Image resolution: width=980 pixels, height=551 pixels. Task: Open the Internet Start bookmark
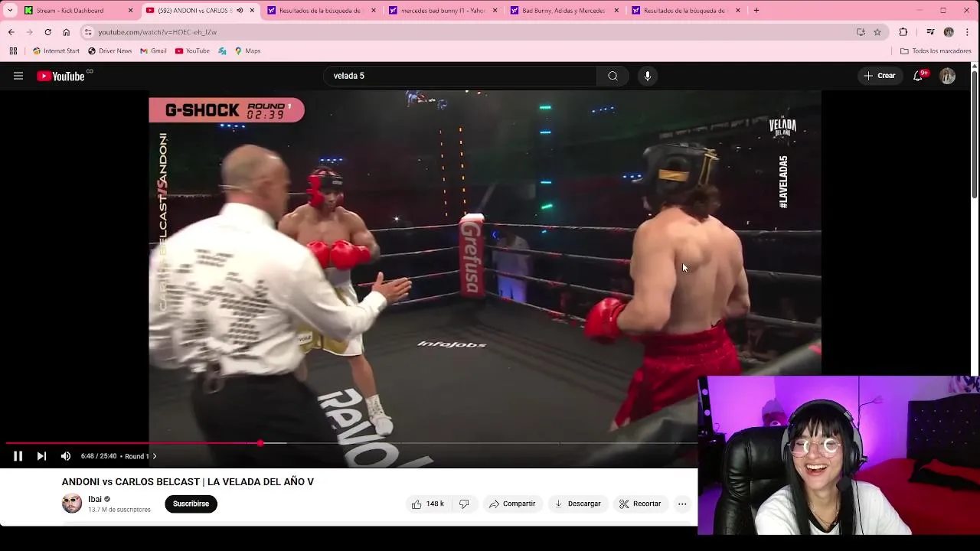point(56,51)
